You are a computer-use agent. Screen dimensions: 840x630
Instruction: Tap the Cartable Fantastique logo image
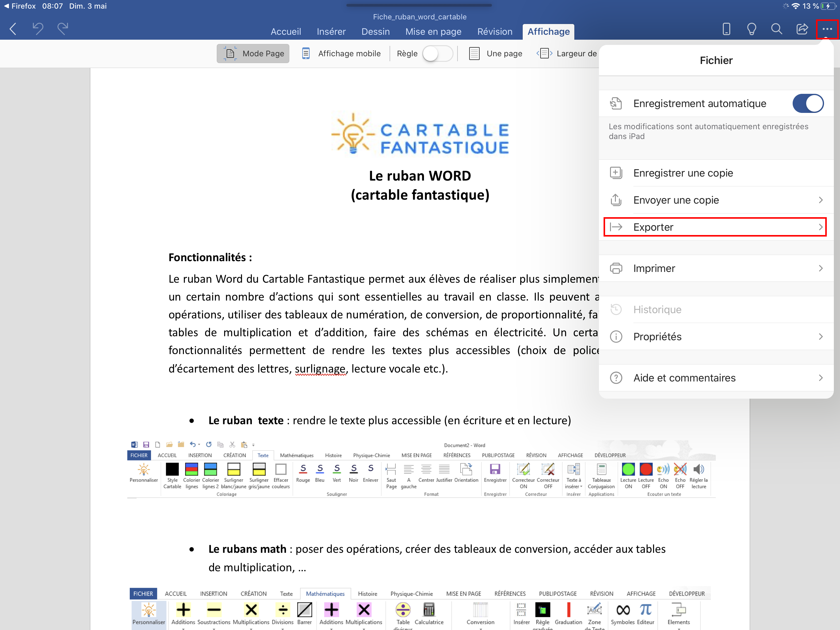click(420, 134)
